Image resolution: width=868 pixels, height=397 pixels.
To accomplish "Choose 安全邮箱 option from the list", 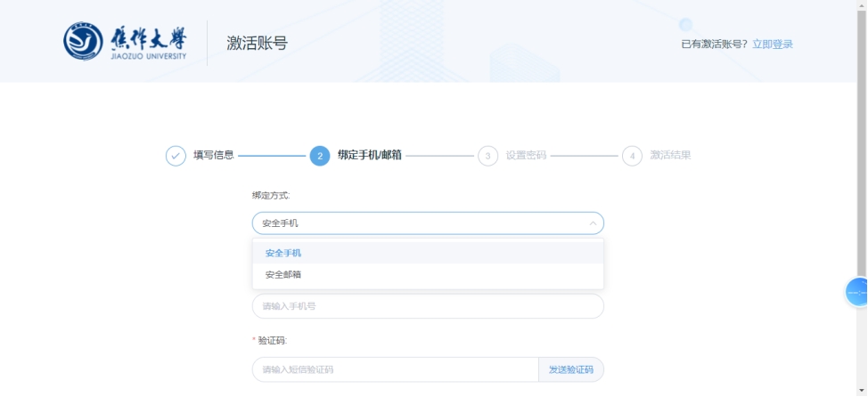I will pyautogui.click(x=283, y=275).
